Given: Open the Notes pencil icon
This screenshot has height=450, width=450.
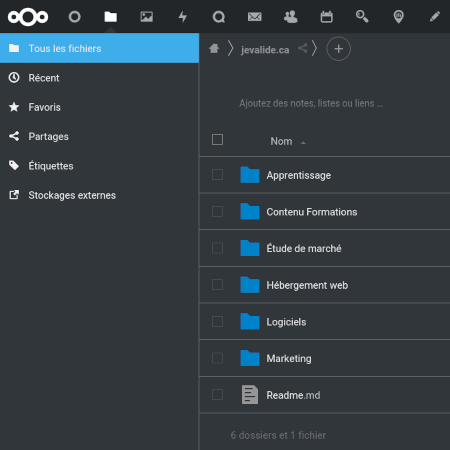Looking at the screenshot, I should (x=435, y=17).
